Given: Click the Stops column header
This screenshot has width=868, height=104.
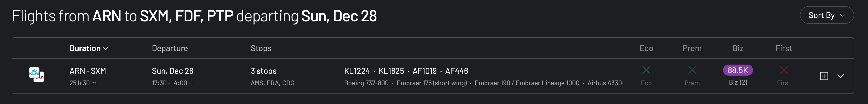Looking at the screenshot, I should (x=261, y=48).
